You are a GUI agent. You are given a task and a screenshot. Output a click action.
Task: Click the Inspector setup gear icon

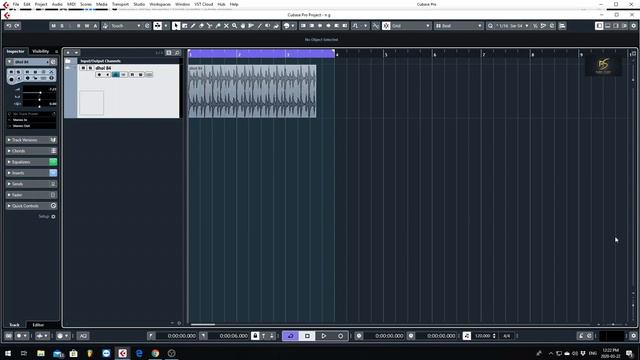click(x=53, y=217)
